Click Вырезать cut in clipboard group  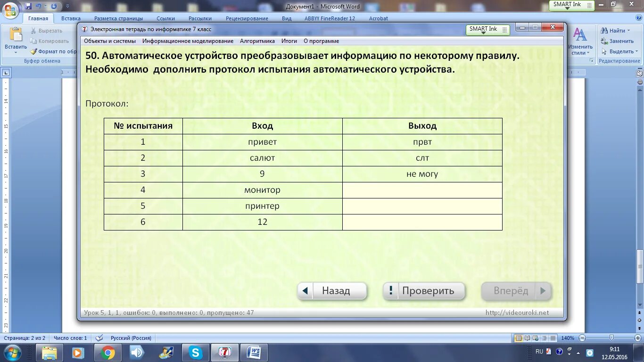pyautogui.click(x=47, y=31)
